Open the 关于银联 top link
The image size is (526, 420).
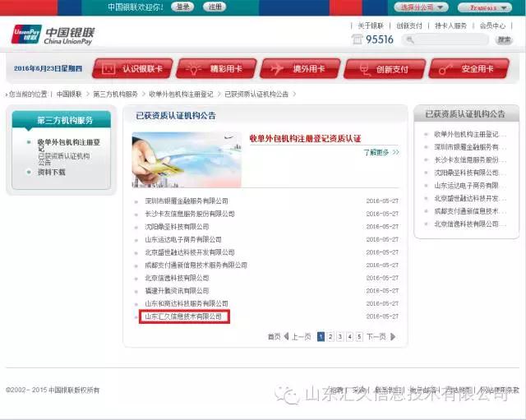[371, 25]
